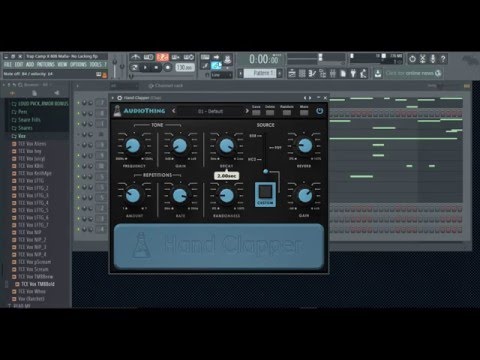Click the transport Play button
This screenshot has height=360, width=480.
pos(145,68)
